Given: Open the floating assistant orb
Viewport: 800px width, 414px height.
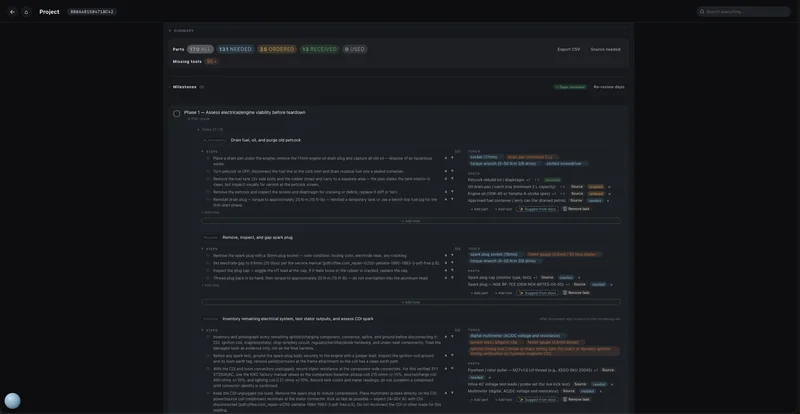Looking at the screenshot, I should [x=12, y=401].
